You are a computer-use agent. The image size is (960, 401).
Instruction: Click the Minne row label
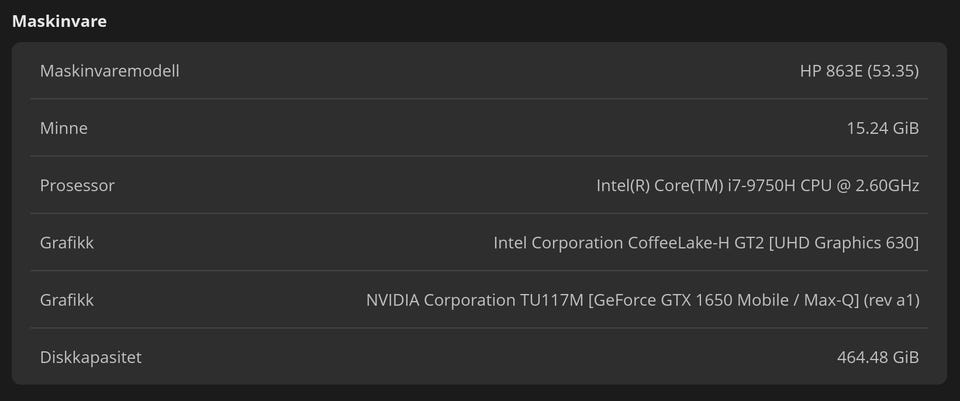[64, 128]
